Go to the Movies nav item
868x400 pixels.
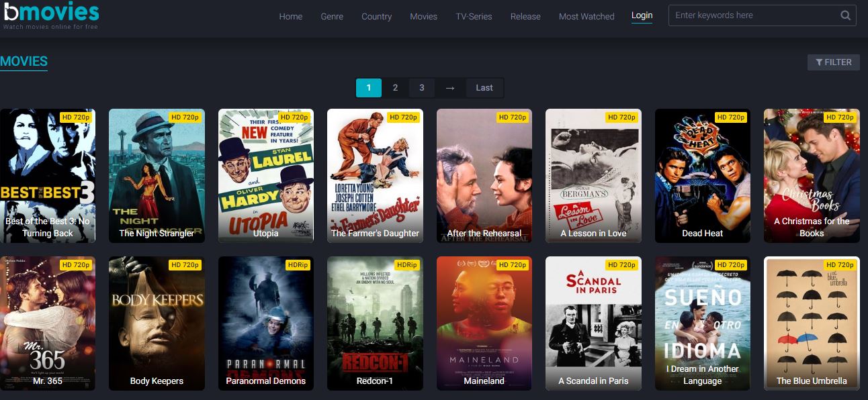[423, 16]
